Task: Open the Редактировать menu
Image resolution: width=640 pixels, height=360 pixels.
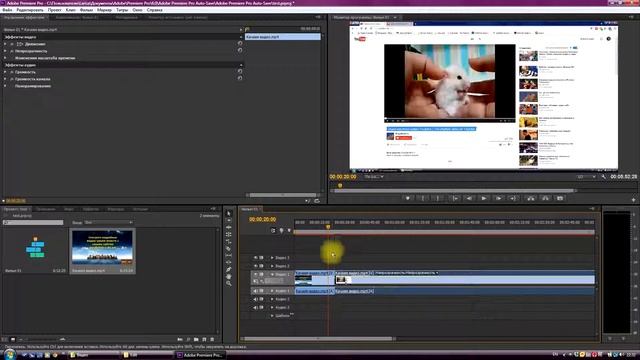Action: tap(30, 10)
